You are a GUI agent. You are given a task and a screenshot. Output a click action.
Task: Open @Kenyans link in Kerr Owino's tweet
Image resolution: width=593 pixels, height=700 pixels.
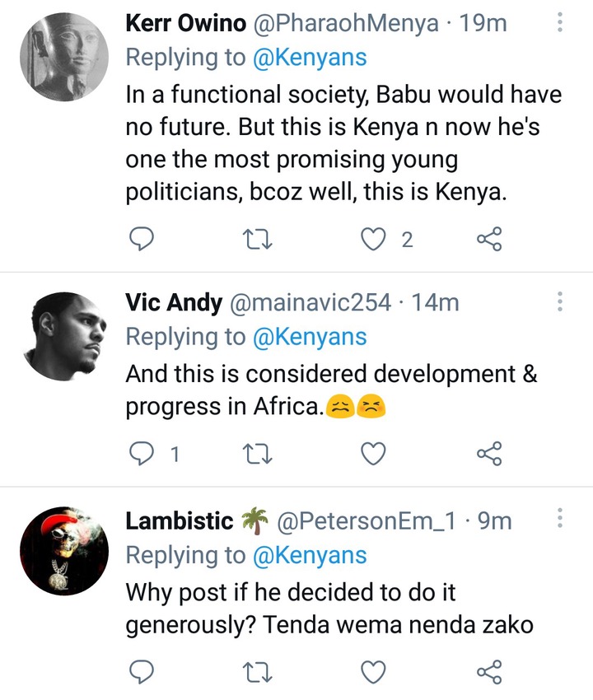click(x=310, y=57)
